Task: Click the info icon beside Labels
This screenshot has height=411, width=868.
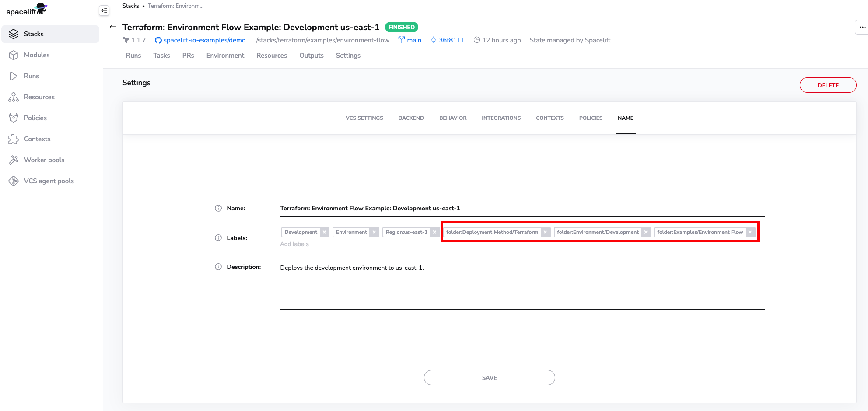Action: coord(218,238)
